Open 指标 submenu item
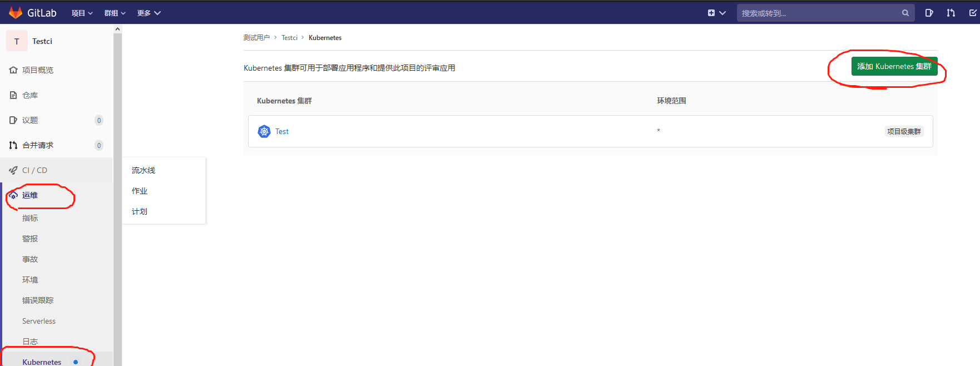980x366 pixels. point(30,218)
